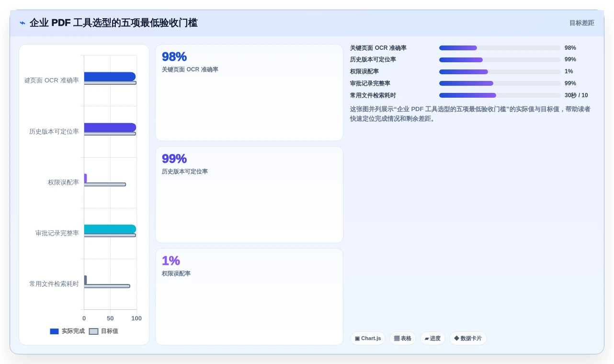Toggle the 实际完成 legend entry
Image resolution: width=614 pixels, height=364 pixels.
pos(68,331)
